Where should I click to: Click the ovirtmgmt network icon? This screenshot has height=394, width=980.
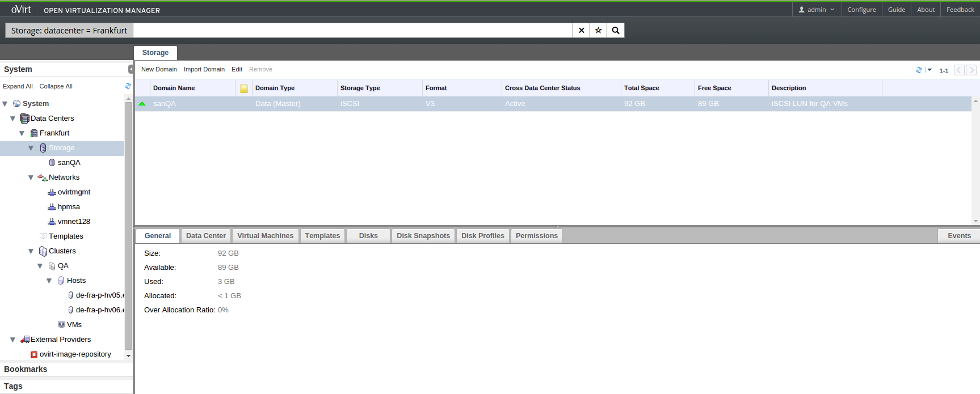52,192
